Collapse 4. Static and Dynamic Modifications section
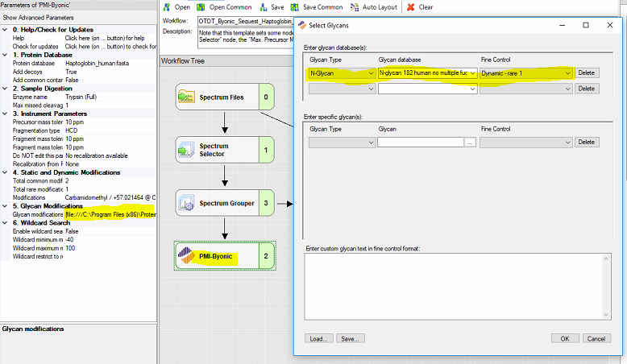The height and width of the screenshot is (364, 627). (5, 172)
